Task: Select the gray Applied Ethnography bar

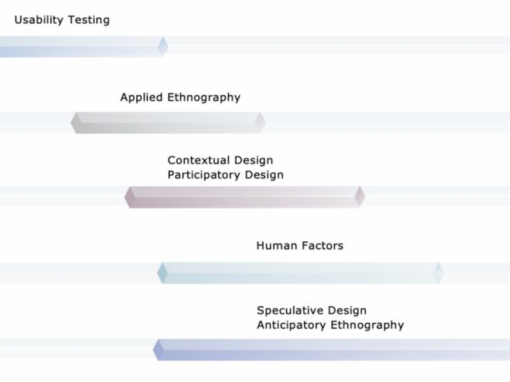Action: pos(168,123)
